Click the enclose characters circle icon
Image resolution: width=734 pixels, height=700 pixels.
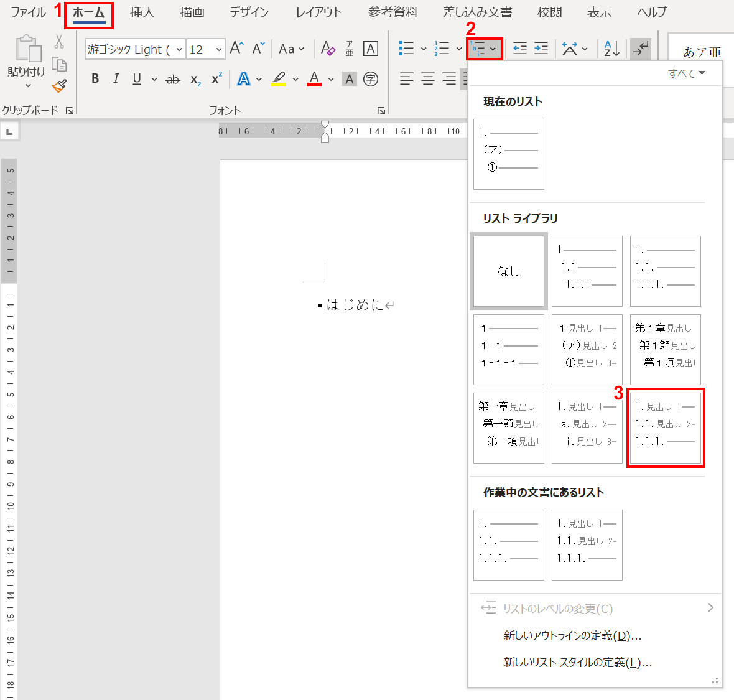click(x=371, y=79)
